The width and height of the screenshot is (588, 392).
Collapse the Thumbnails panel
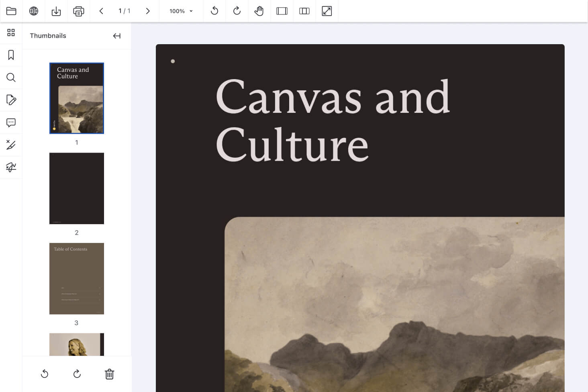click(x=116, y=36)
